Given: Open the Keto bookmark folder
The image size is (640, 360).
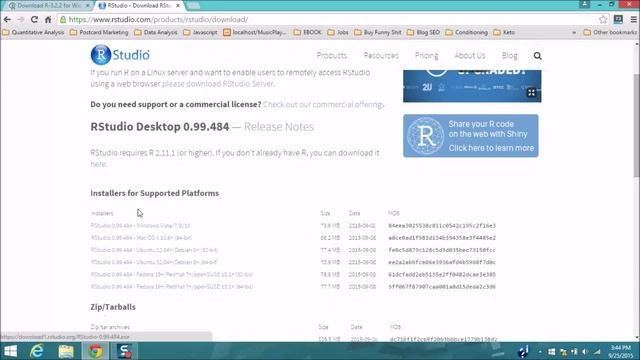Looking at the screenshot, I should (504, 32).
